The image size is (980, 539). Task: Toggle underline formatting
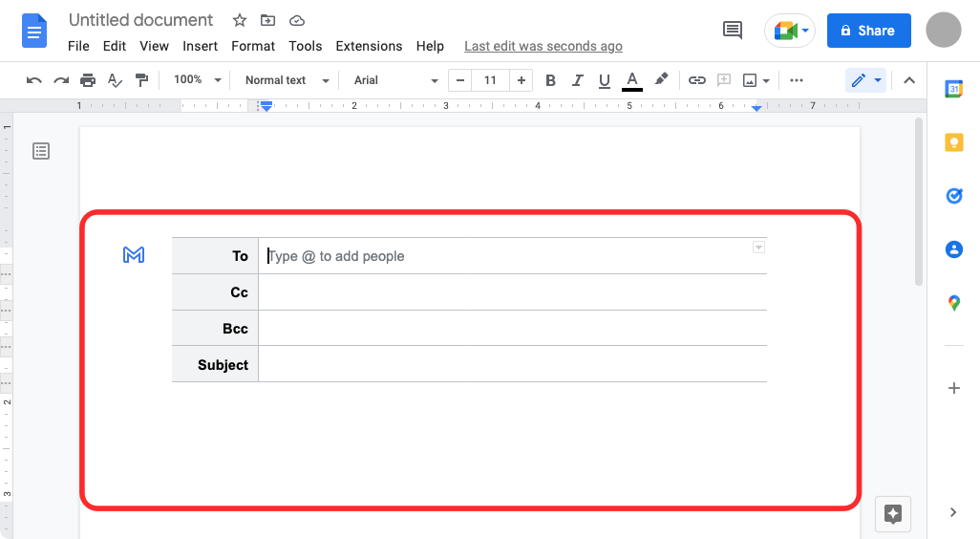604,80
